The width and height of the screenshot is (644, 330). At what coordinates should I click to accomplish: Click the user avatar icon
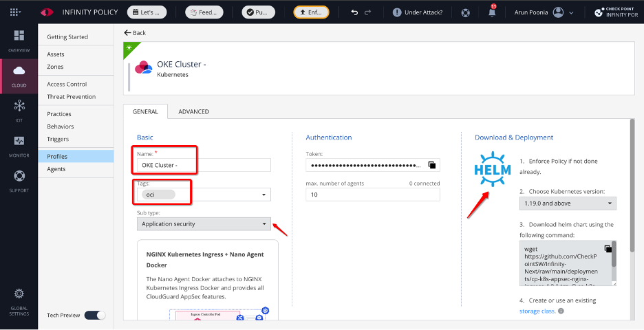coord(558,12)
